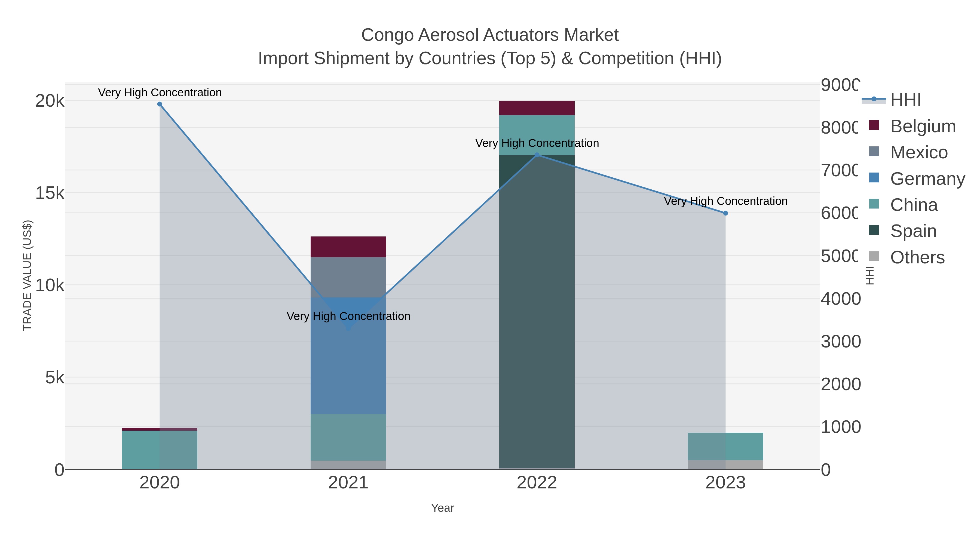The image size is (980, 551).
Task: Click the 2022 Spain dark green bar
Action: click(537, 312)
